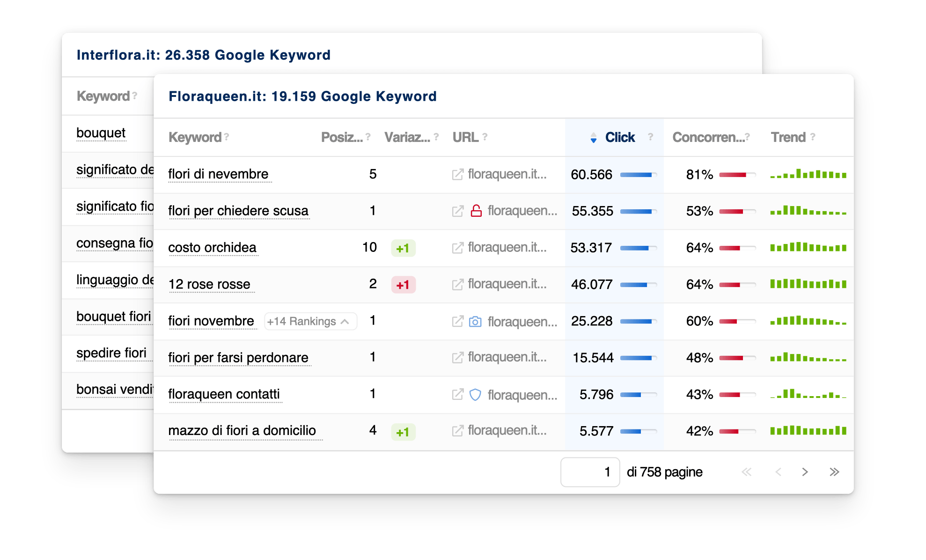The image size is (926, 560).
Task: Click the Concorren... column header
Action: pyautogui.click(x=708, y=137)
